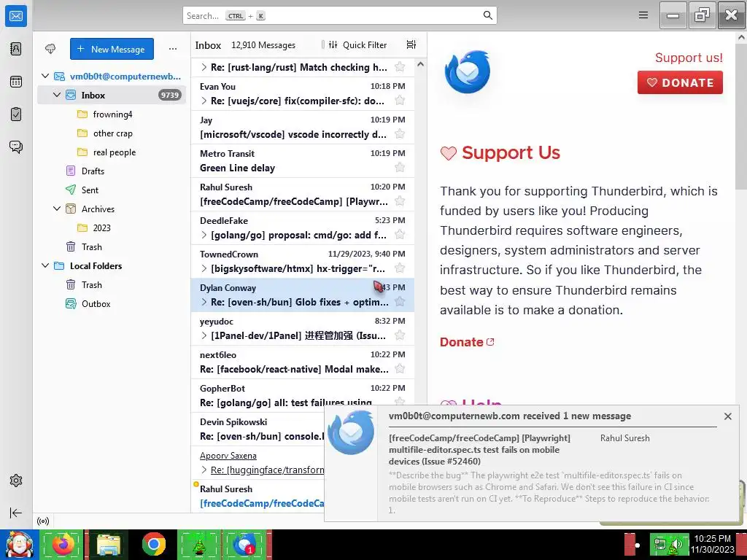Collapse the spaces toolbar

tap(16, 513)
